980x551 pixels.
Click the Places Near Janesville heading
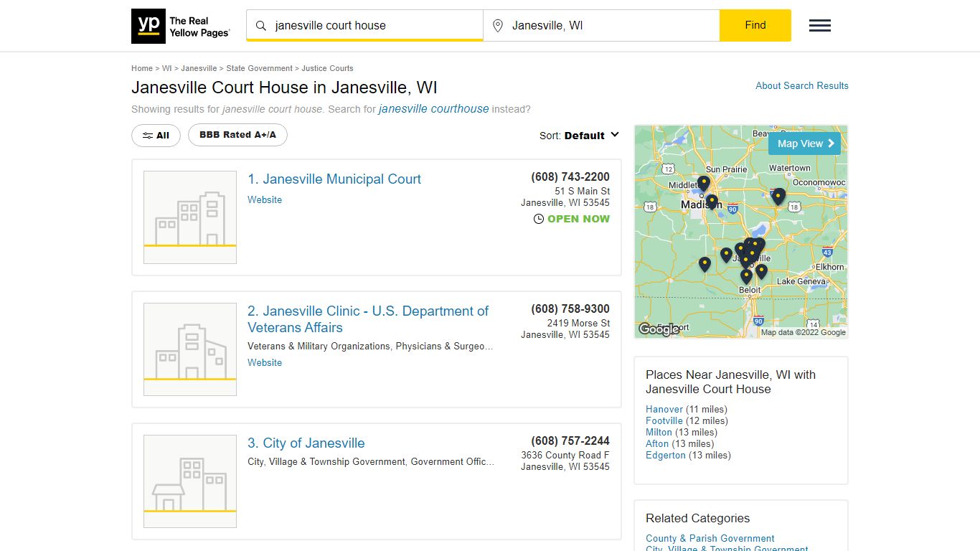point(730,382)
